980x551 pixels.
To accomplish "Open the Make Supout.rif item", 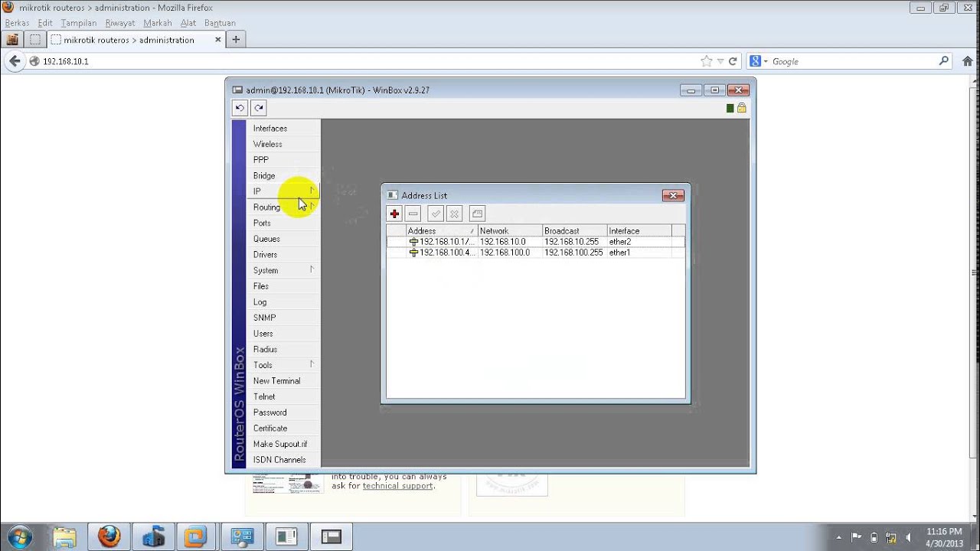I will click(283, 444).
